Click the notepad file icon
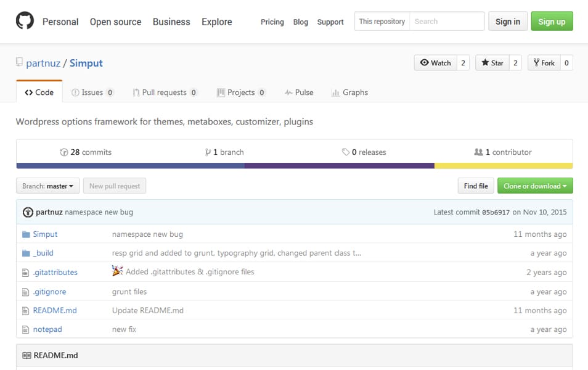588x370 pixels. coord(25,329)
